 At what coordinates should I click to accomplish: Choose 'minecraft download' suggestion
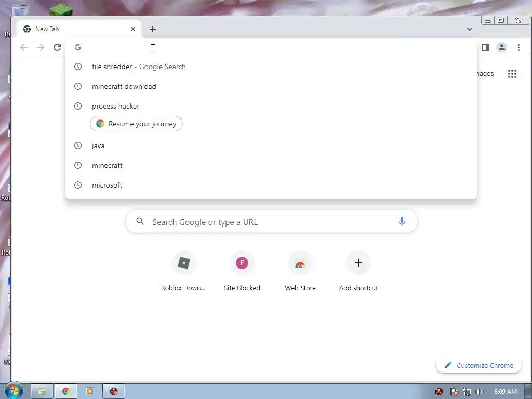click(271, 87)
